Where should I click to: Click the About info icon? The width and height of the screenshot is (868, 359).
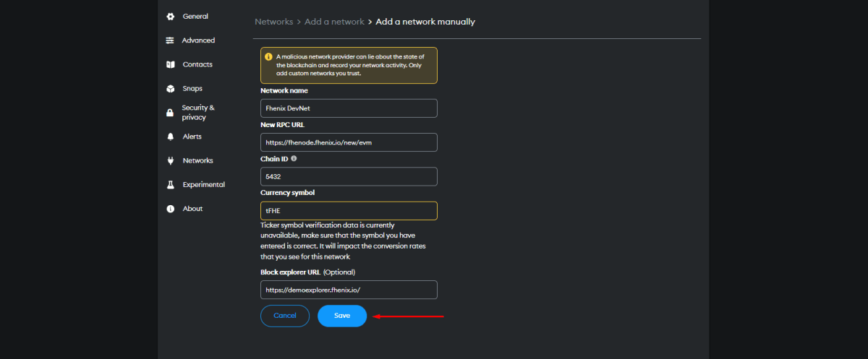170,209
